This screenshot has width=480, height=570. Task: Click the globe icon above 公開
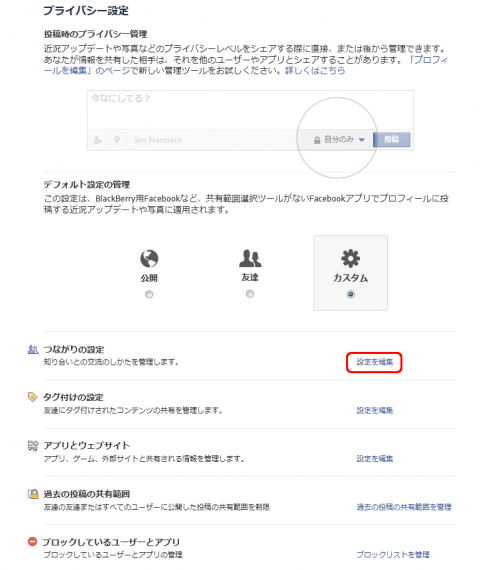pos(149,258)
